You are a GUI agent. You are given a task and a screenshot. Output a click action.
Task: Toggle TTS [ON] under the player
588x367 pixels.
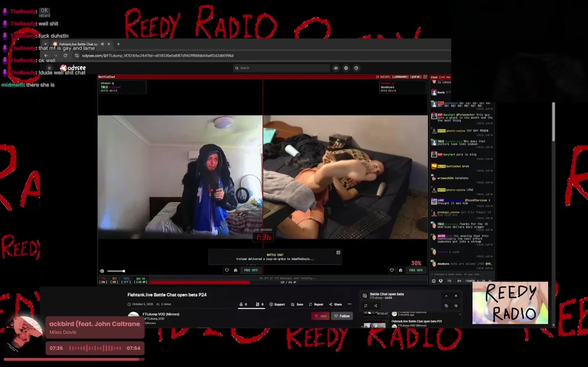pyautogui.click(x=103, y=281)
